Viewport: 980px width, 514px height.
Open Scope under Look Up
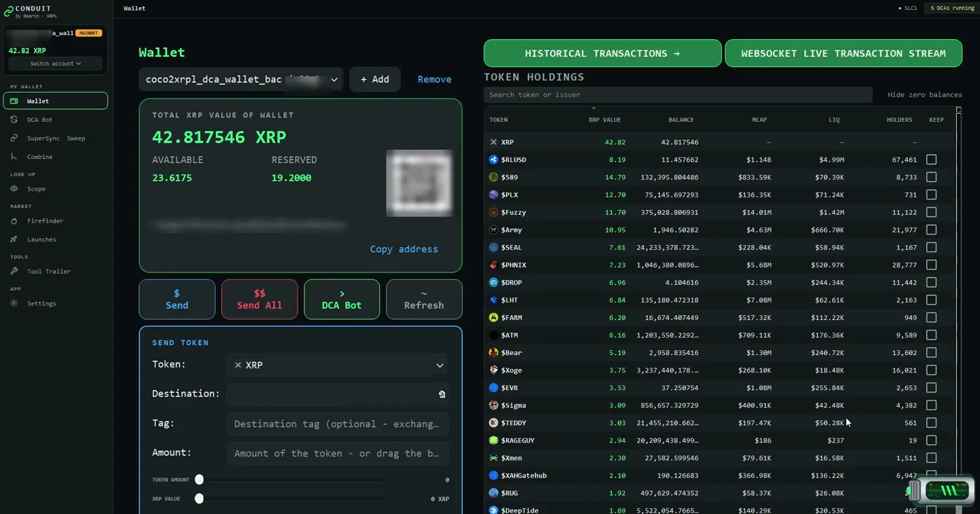[55, 188]
